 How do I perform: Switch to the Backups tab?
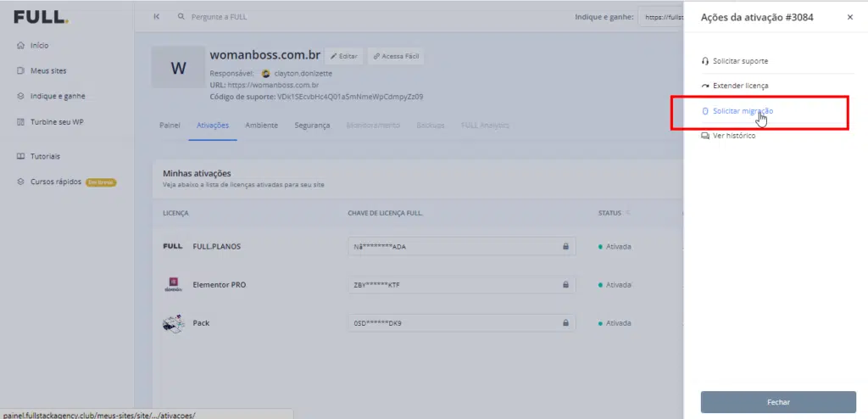(x=431, y=126)
